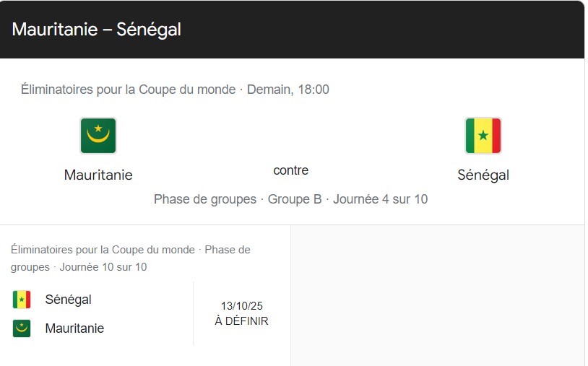Image resolution: width=588 pixels, height=366 pixels.
Task: Select Mauritanie in the lower match card
Action: [x=74, y=328]
